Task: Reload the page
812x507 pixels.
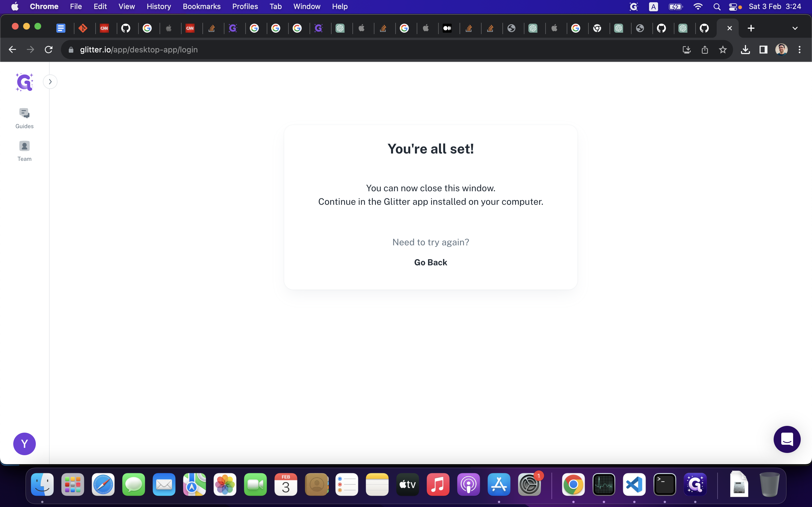Action: [49, 50]
